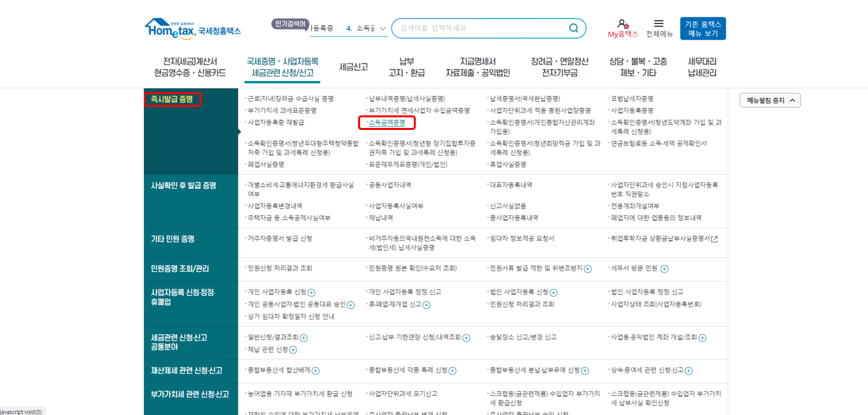
Task: Open 장려금·연말정산 전자기부금 menu
Action: (560, 67)
